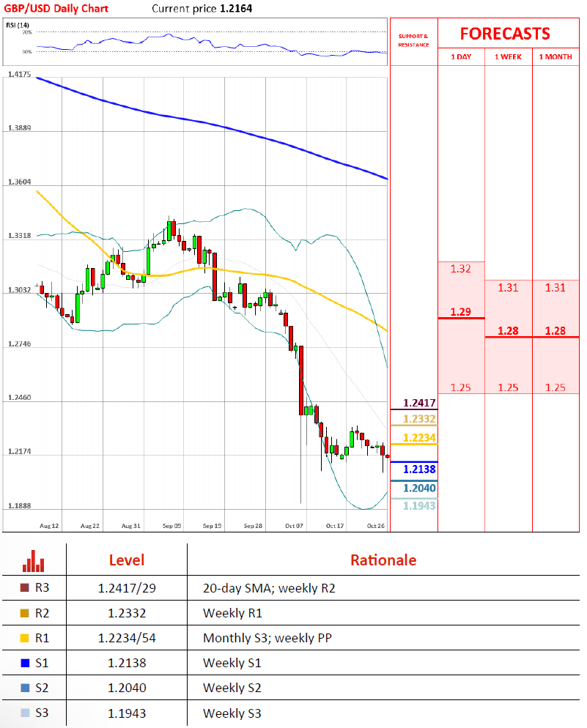
Task: Click the 1.25 value in 1 DAY column
Action: point(461,387)
